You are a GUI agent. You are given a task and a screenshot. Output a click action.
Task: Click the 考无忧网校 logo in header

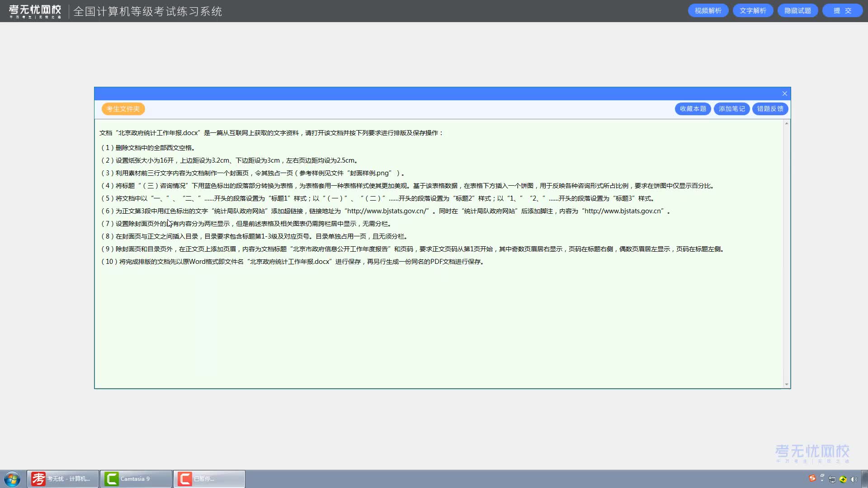tap(35, 11)
